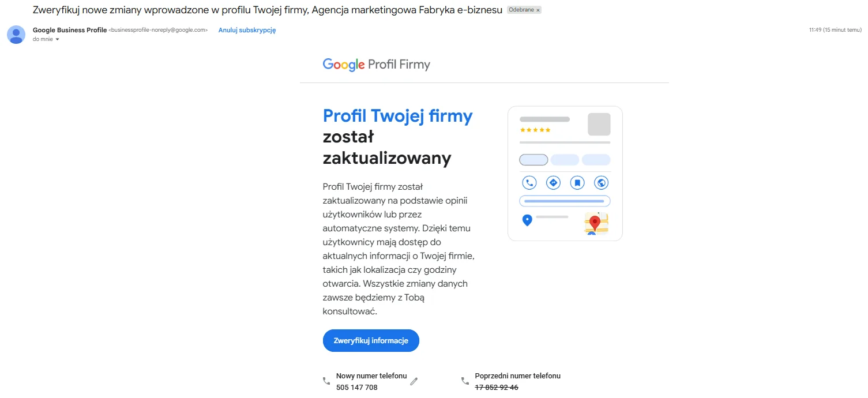This screenshot has width=868, height=398.
Task: Expand recipient details arrow beside 'do mnie'
Action: [x=57, y=40]
